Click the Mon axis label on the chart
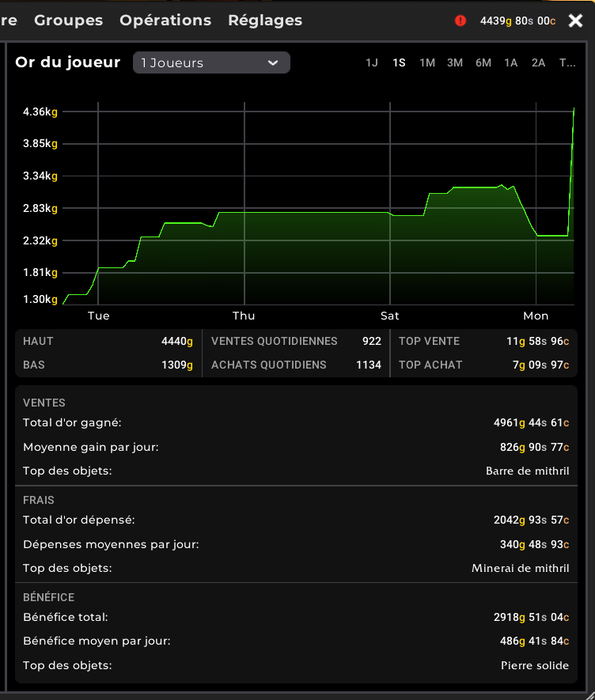 536,316
